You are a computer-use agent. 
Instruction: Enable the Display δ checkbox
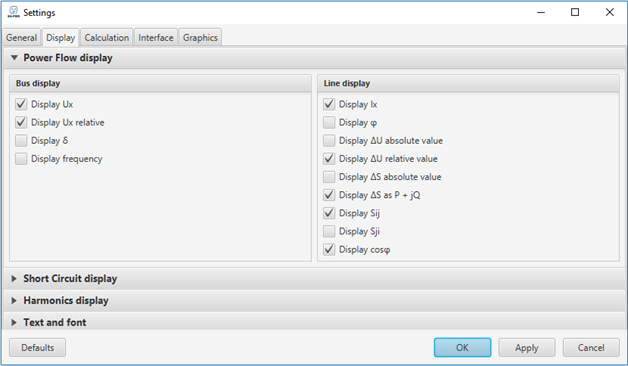click(x=21, y=141)
